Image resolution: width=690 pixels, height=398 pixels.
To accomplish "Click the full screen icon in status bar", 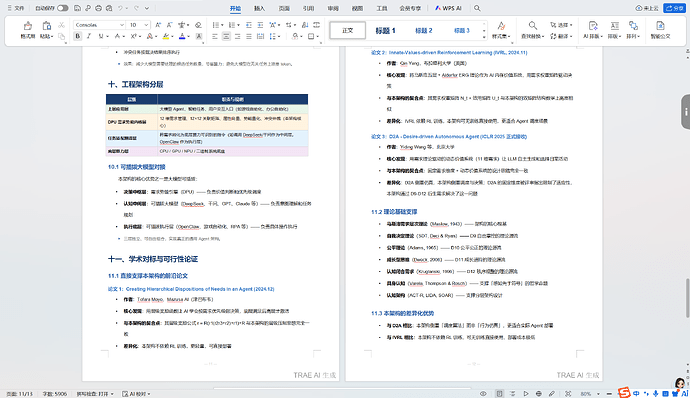I will tap(568, 394).
